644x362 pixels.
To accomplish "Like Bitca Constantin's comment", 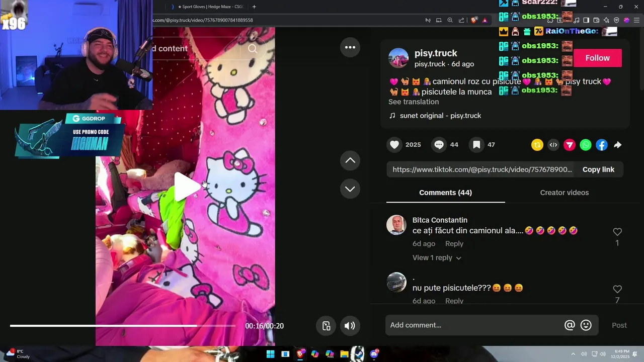I will pos(617,232).
